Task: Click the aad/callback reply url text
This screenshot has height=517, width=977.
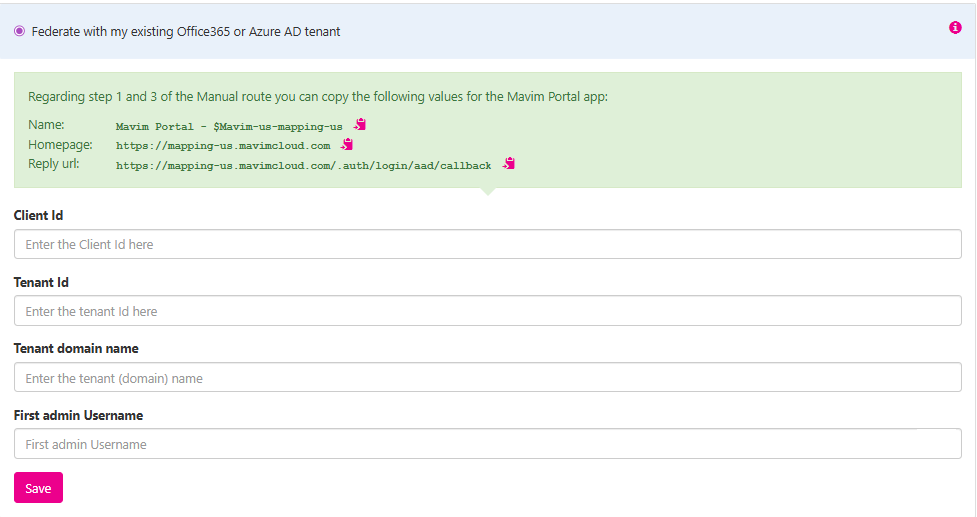Action: pos(303,165)
